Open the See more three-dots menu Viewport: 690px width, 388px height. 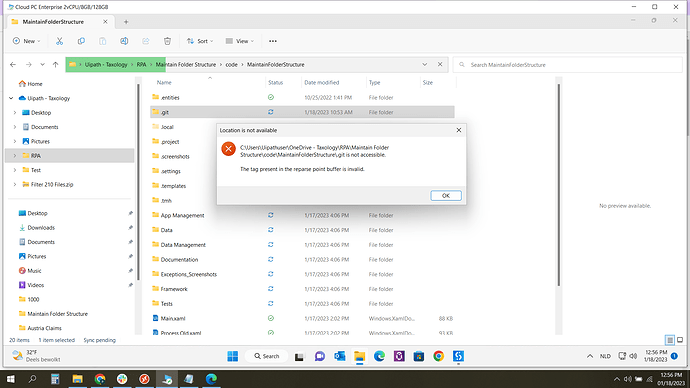pyautogui.click(x=273, y=41)
